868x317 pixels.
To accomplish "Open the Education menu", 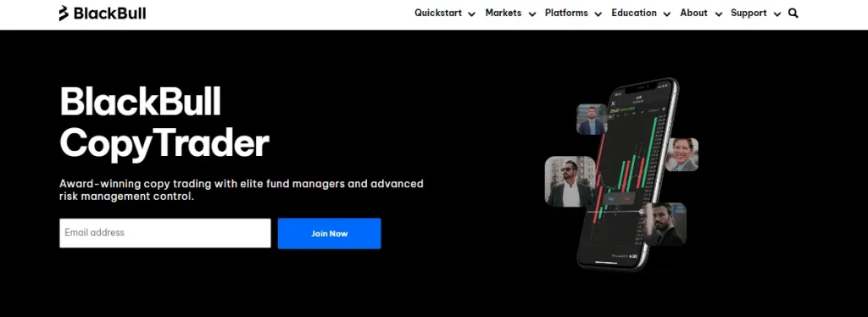I will [x=634, y=13].
